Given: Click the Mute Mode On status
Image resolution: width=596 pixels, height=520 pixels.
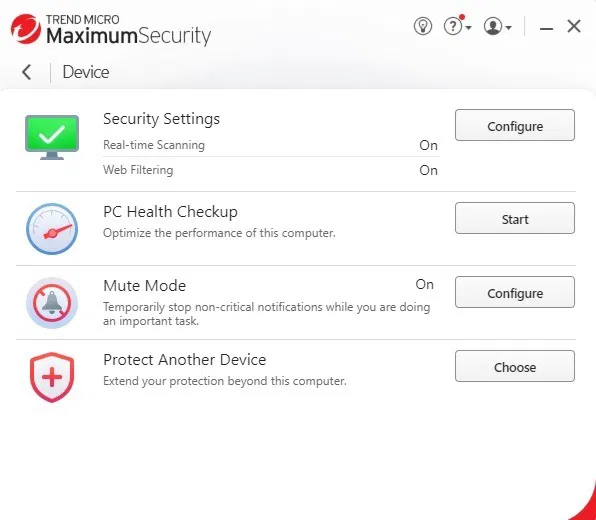Looking at the screenshot, I should click(425, 284).
